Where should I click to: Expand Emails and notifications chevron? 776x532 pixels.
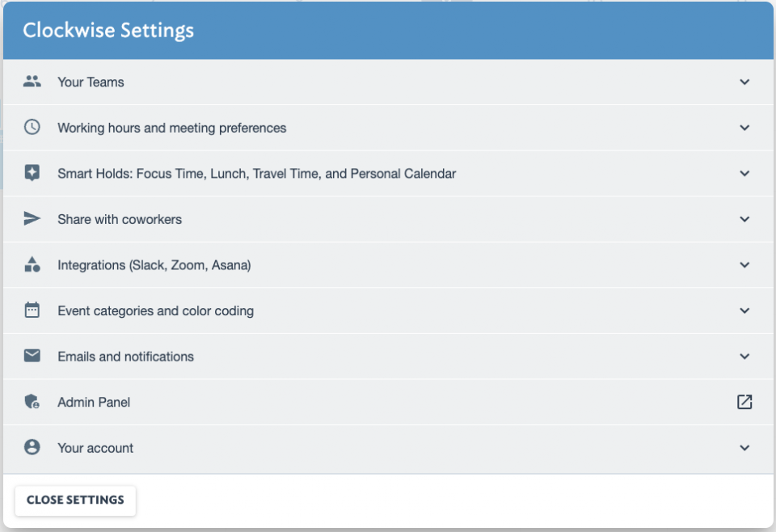tap(744, 357)
